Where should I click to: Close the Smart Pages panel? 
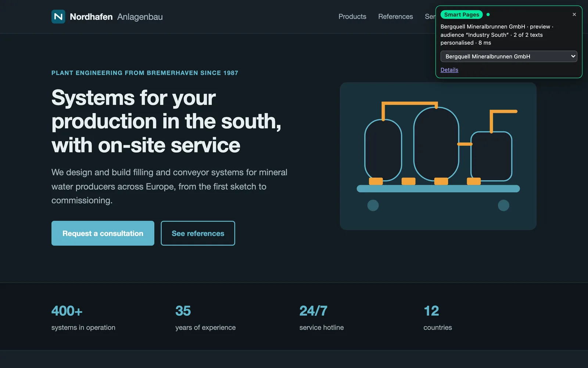pyautogui.click(x=574, y=14)
